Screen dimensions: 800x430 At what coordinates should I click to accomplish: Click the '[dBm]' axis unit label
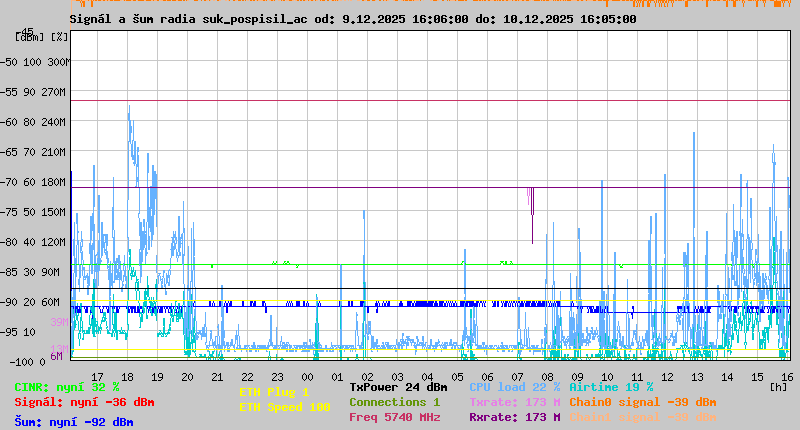coord(30,37)
